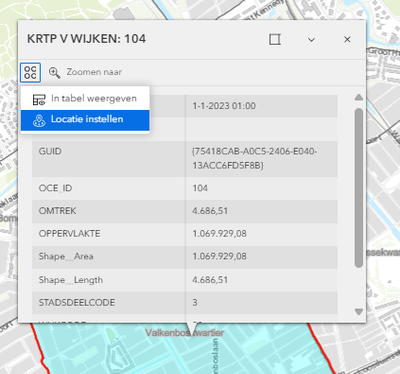Click the OMTREK field label
This screenshot has width=400, height=374.
point(57,211)
